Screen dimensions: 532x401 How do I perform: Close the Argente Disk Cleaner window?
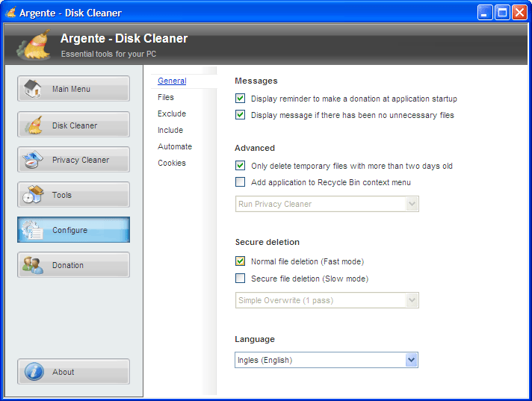pyautogui.click(x=519, y=13)
